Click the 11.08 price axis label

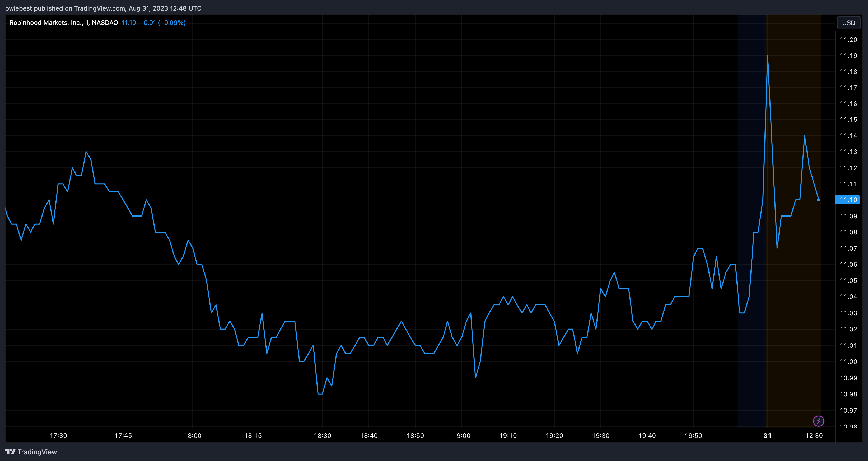[848, 232]
